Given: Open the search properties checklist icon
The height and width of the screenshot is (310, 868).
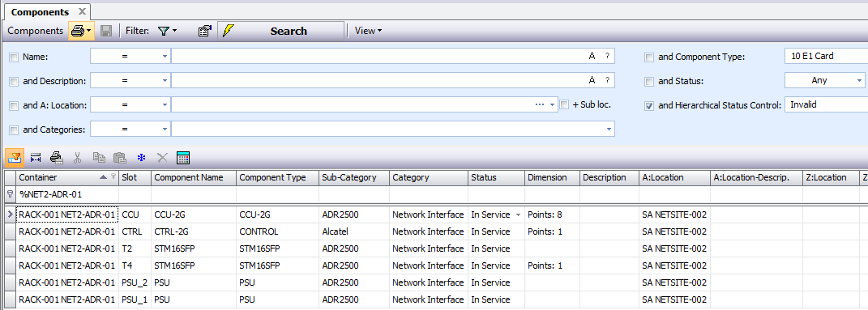Looking at the screenshot, I should point(205,31).
